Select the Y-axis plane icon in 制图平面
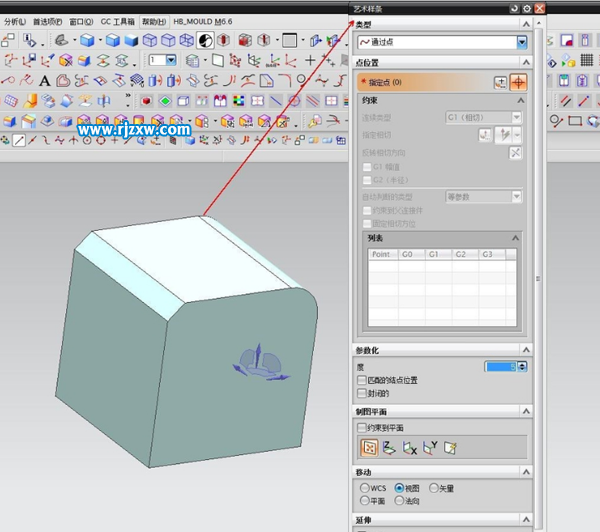This screenshot has height=532, width=600. 430,448
